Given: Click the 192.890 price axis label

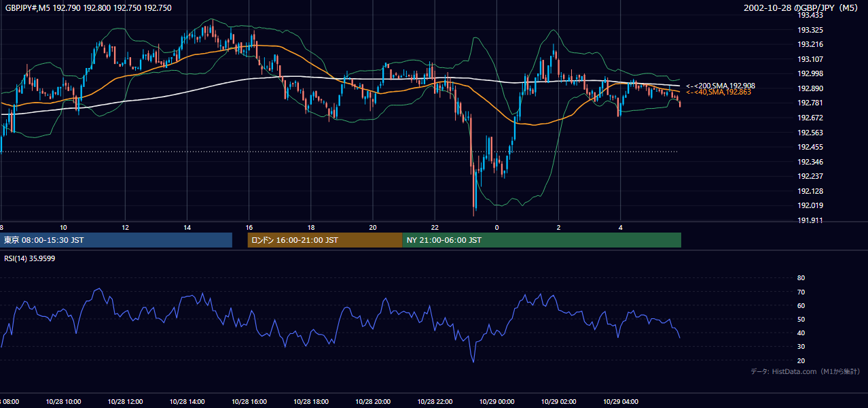Looking at the screenshot, I should pos(810,88).
